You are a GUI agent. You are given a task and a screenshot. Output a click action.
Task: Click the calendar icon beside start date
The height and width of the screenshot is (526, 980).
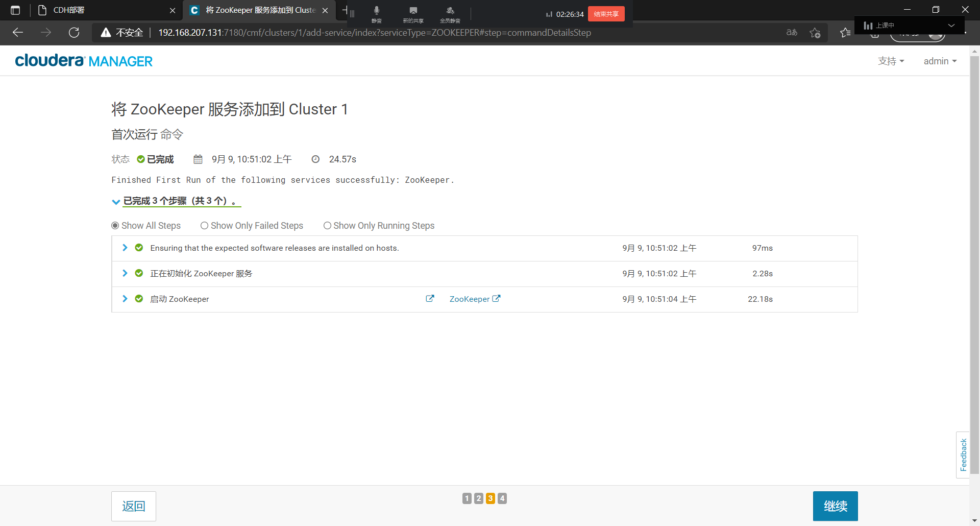tap(198, 159)
